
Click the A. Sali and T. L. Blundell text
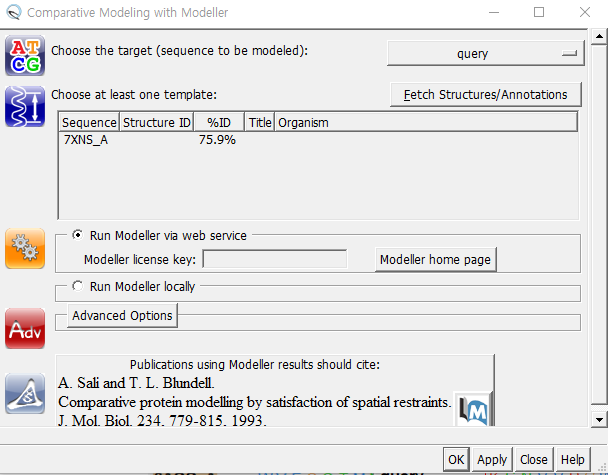tap(136, 383)
